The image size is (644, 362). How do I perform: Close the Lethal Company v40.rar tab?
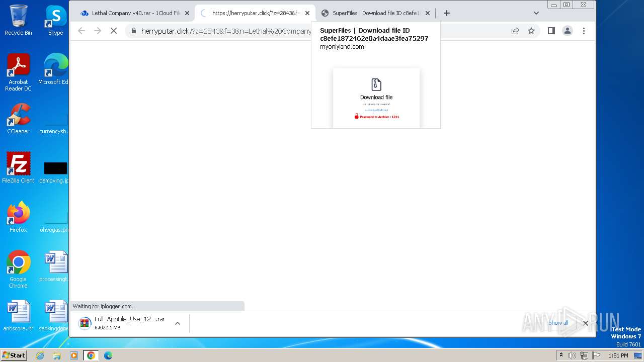(x=187, y=13)
